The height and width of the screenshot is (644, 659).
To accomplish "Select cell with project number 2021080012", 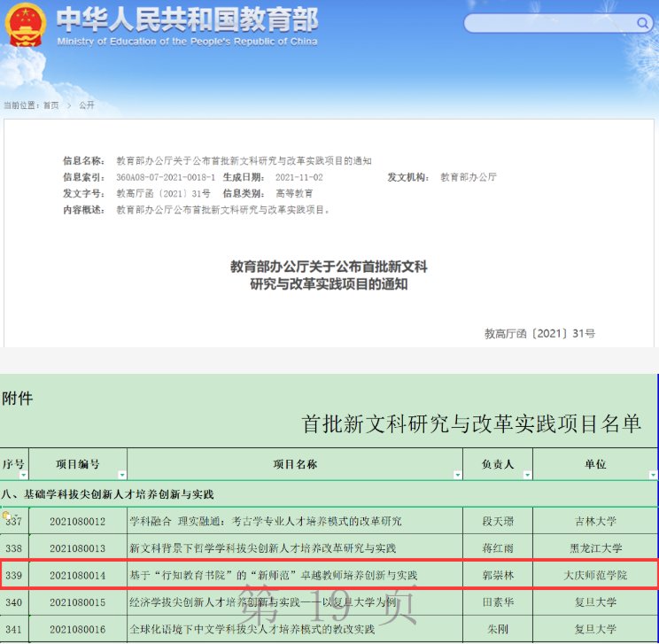I will point(78,521).
